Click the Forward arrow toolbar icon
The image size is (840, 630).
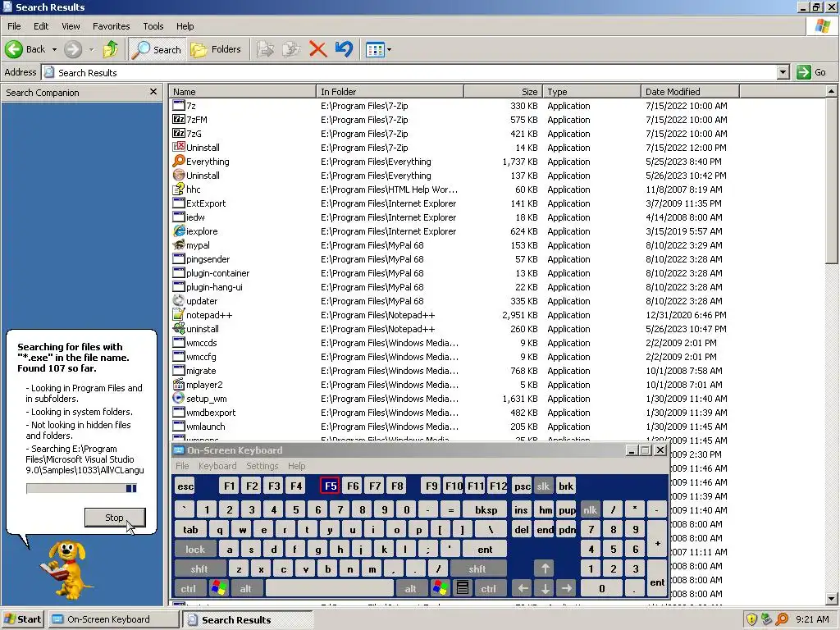click(73, 50)
